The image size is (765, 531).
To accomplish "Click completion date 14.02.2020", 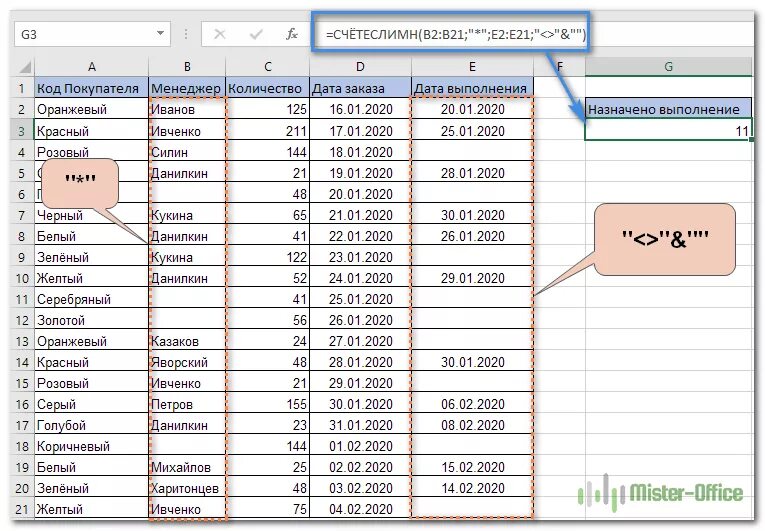I will click(x=472, y=488).
